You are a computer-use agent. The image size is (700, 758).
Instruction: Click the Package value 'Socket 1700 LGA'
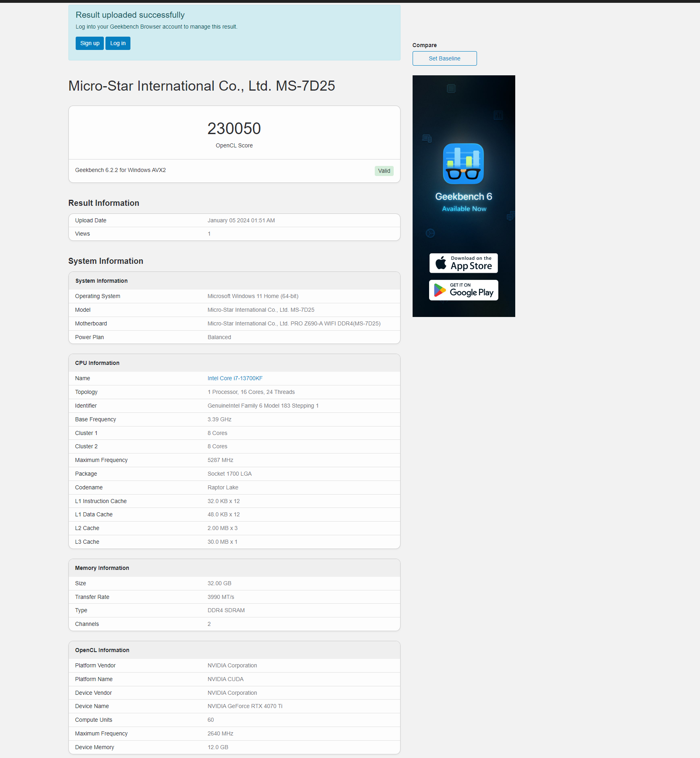(x=229, y=474)
